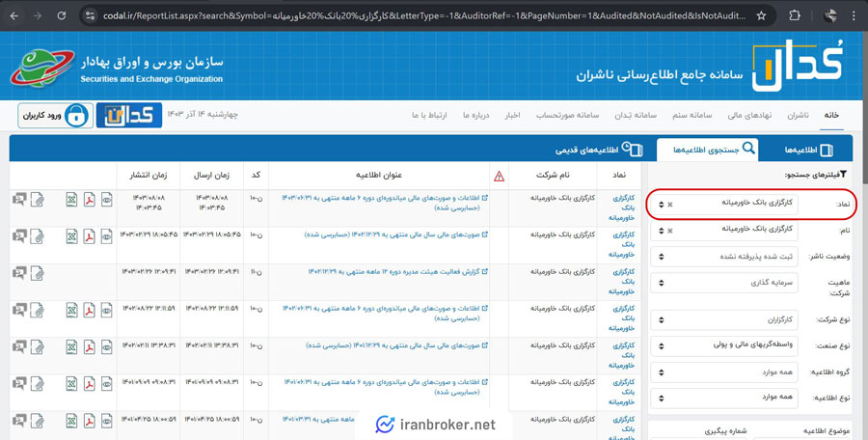This screenshot has height=440, width=868.
Task: Download Excel of the ۱۴۰۳/۰۲/۲۹ report
Action: pyautogui.click(x=72, y=236)
